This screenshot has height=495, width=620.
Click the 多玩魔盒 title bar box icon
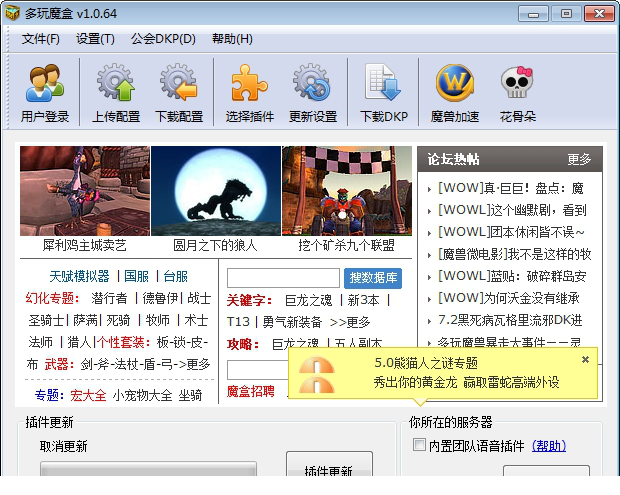point(12,13)
